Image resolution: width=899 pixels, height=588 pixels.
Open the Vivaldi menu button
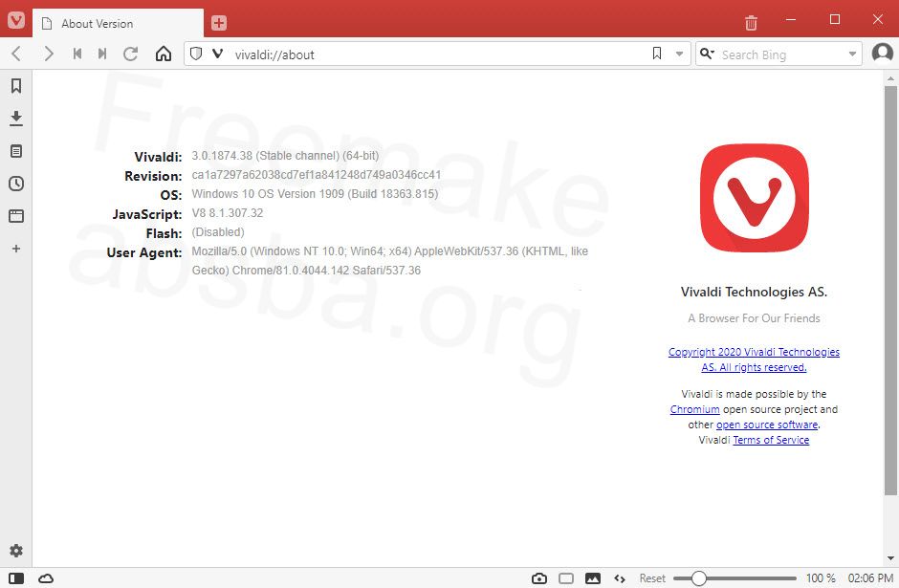tap(16, 21)
